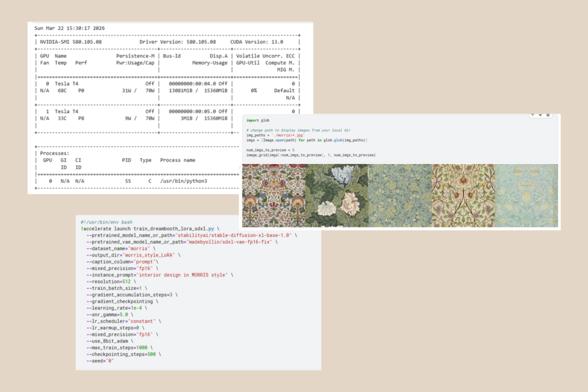
Task: Click the '--pretrained_vae_model_name_or_path' line
Action: [182, 242]
